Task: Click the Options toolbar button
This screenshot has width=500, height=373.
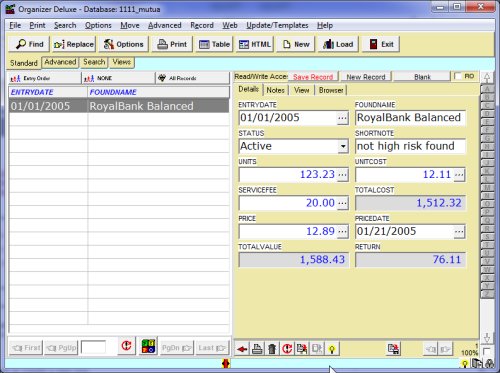Action: point(123,44)
